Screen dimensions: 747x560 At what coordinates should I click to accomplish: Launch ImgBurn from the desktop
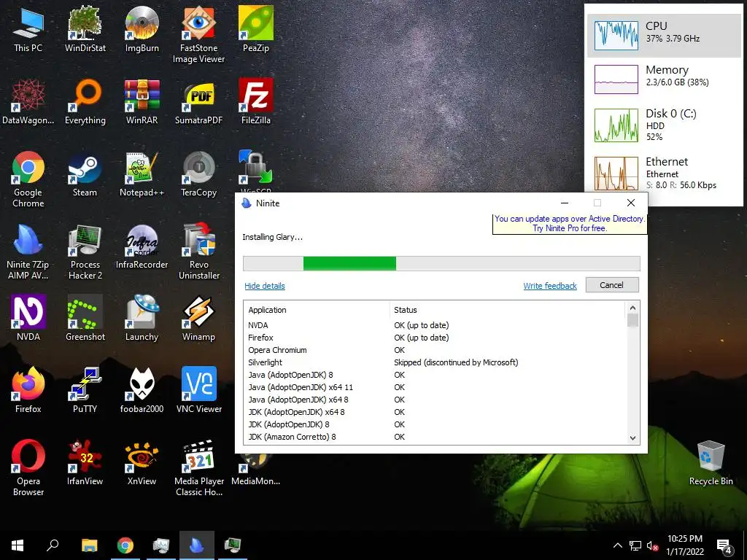[142, 29]
